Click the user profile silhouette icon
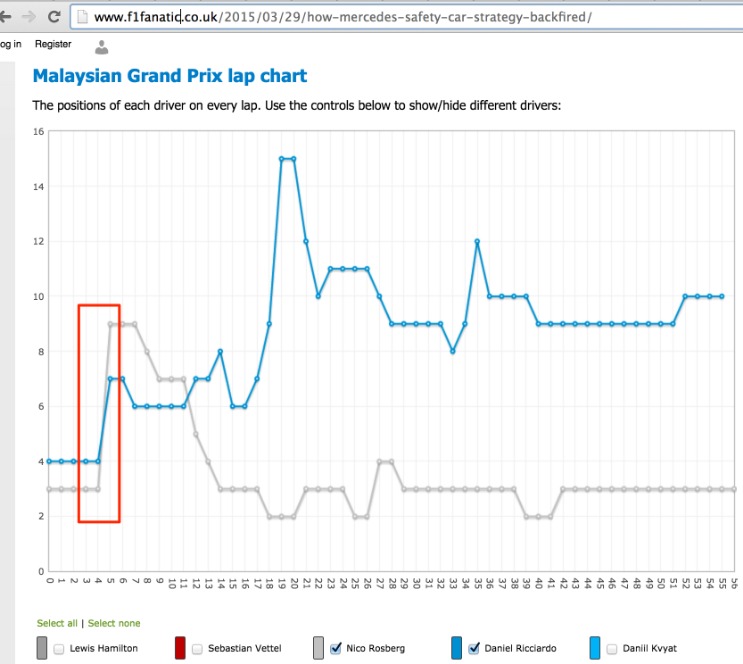The image size is (743, 664). click(x=101, y=46)
